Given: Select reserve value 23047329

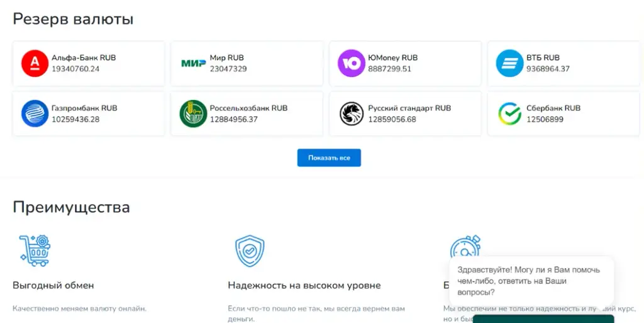Looking at the screenshot, I should coord(228,69).
